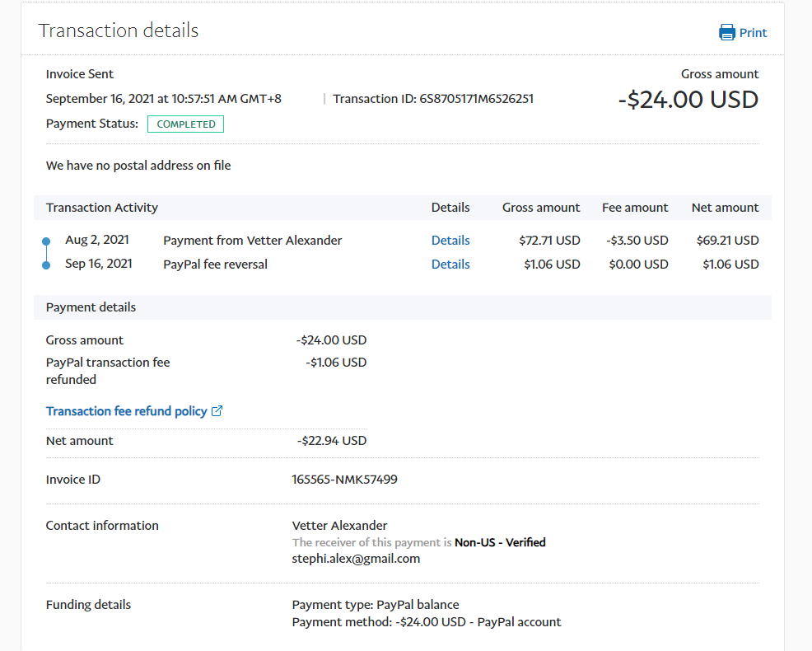Viewport: 812px width, 651px height.
Task: Click the printer icon
Action: (x=726, y=33)
